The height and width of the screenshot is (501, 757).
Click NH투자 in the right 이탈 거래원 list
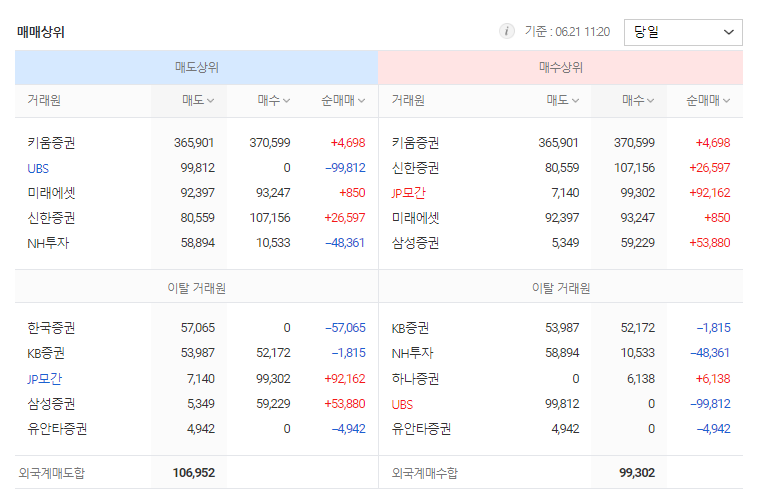[412, 353]
